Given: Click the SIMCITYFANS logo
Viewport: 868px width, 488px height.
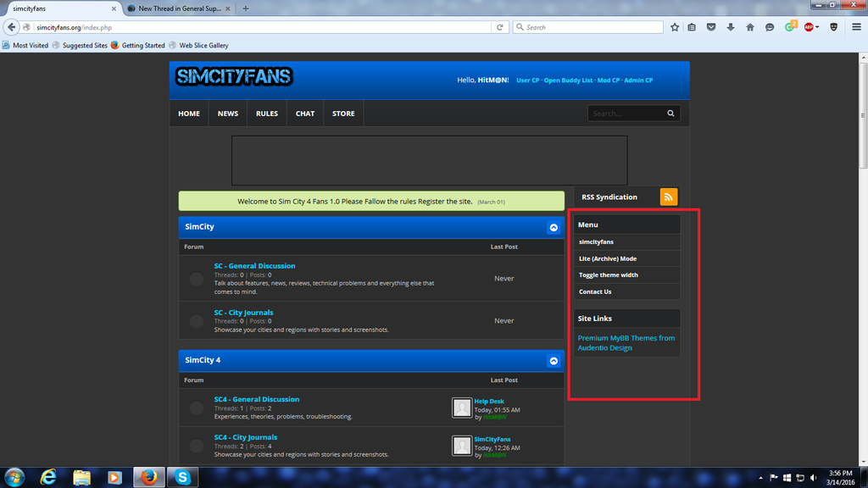Looking at the screenshot, I should pyautogui.click(x=234, y=76).
